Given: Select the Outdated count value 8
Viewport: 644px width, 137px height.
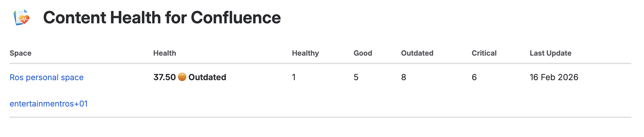Looking at the screenshot, I should pos(403,77).
